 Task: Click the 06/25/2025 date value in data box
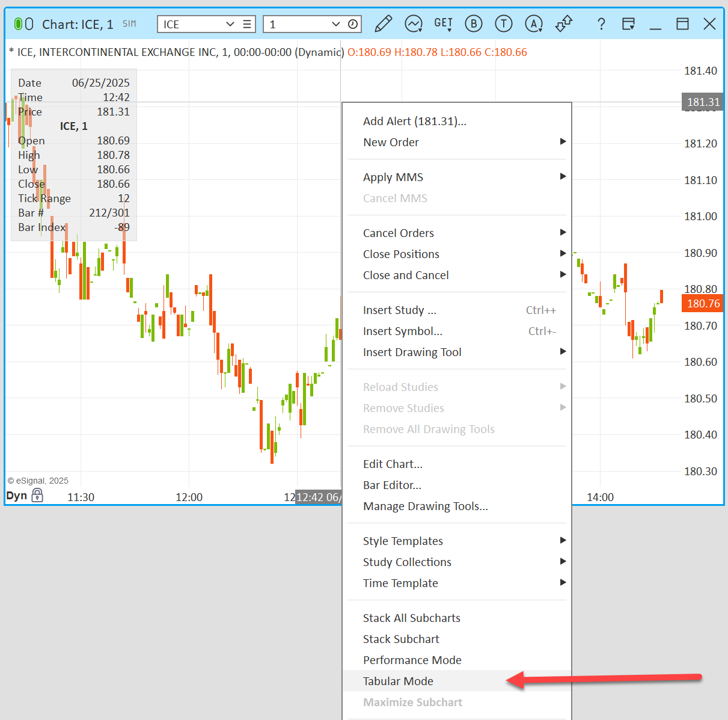[101, 83]
